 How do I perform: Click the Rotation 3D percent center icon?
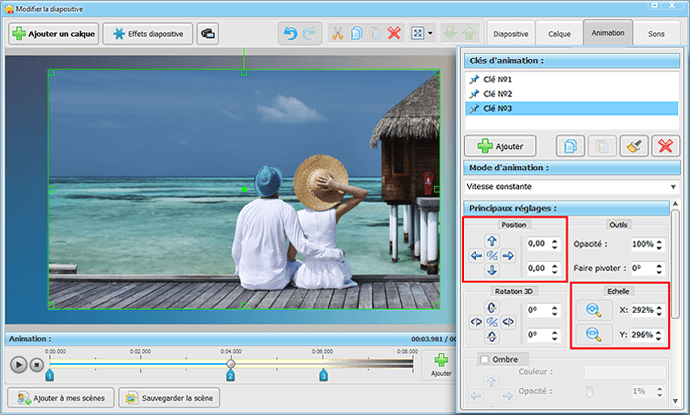coord(492,322)
